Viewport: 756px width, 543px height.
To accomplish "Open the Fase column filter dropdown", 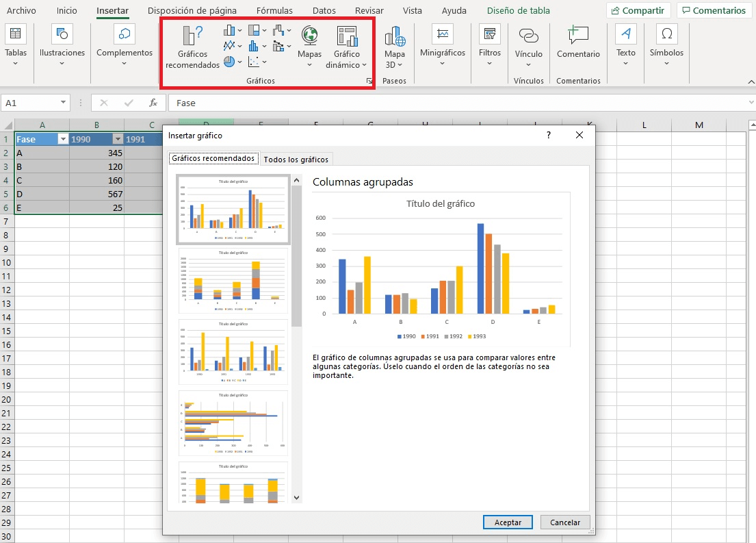I will click(x=63, y=139).
